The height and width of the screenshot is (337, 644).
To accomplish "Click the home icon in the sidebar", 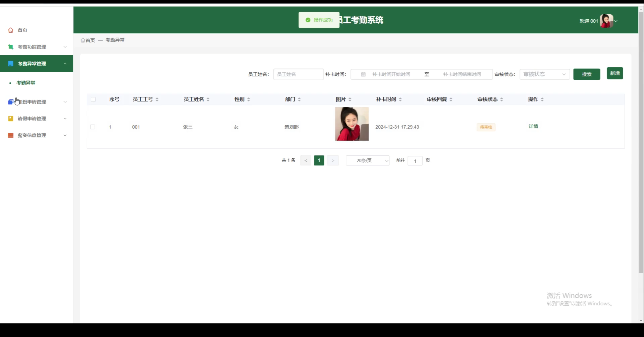I will 11,30.
